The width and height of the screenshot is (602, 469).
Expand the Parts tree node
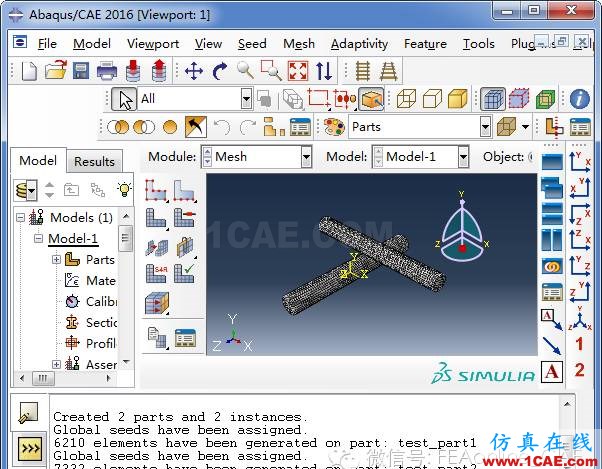(56, 259)
